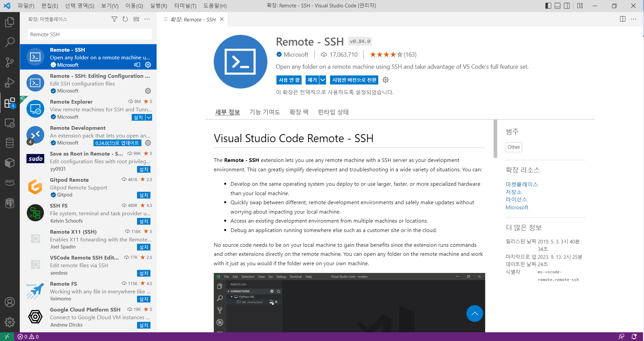Viewport: 644px width, 341px height.
Task: Select the 세부 정보 tab
Action: (x=228, y=112)
